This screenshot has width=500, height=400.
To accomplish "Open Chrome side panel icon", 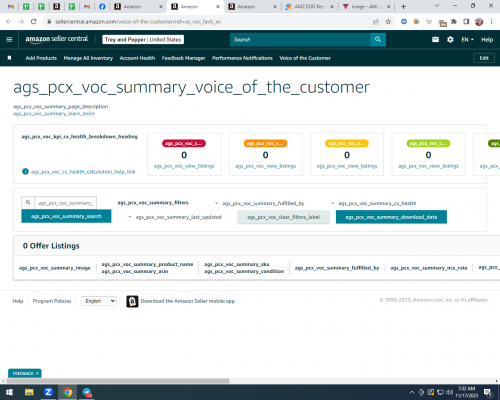I will point(466,22).
